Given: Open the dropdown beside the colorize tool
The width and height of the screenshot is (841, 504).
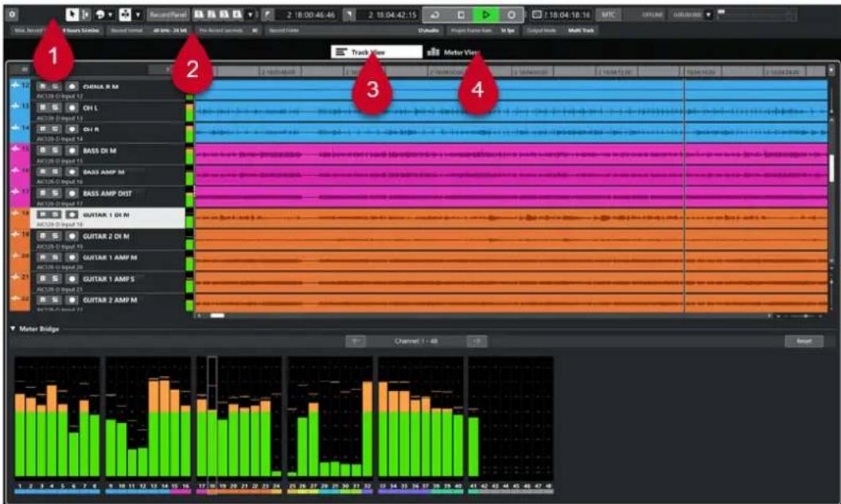Looking at the screenshot, I should tap(110, 14).
